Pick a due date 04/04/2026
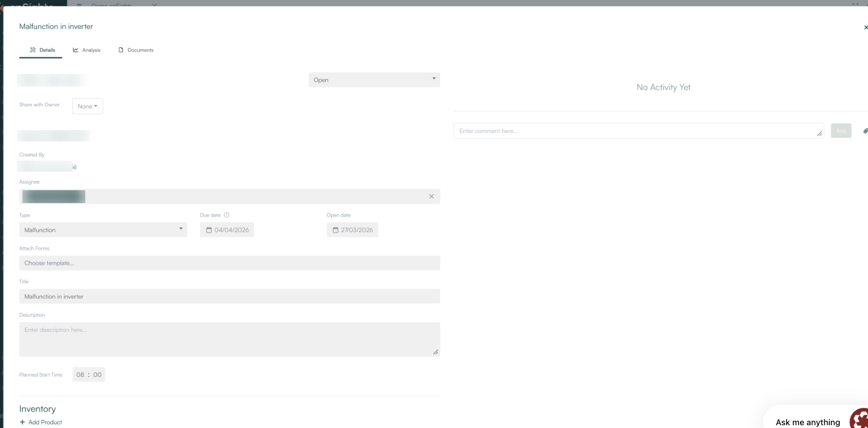Image resolution: width=868 pixels, height=428 pixels. tap(227, 230)
